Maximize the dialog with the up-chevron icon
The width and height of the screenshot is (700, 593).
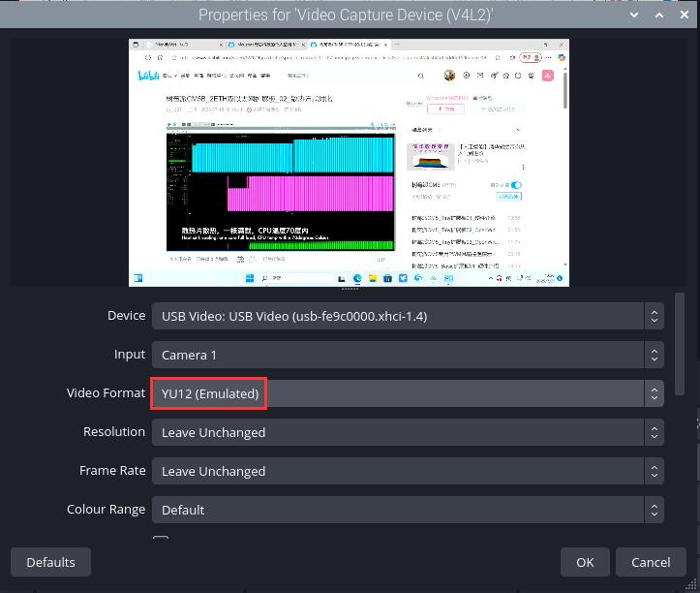click(x=657, y=15)
